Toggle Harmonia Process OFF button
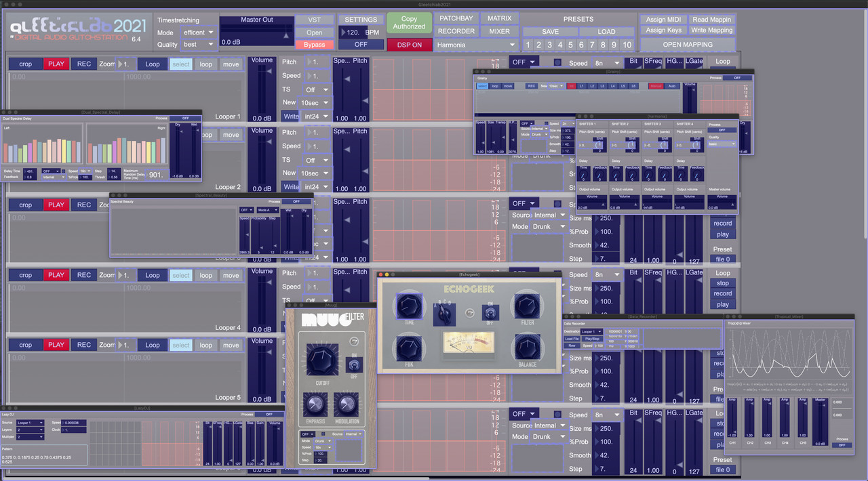 click(722, 130)
